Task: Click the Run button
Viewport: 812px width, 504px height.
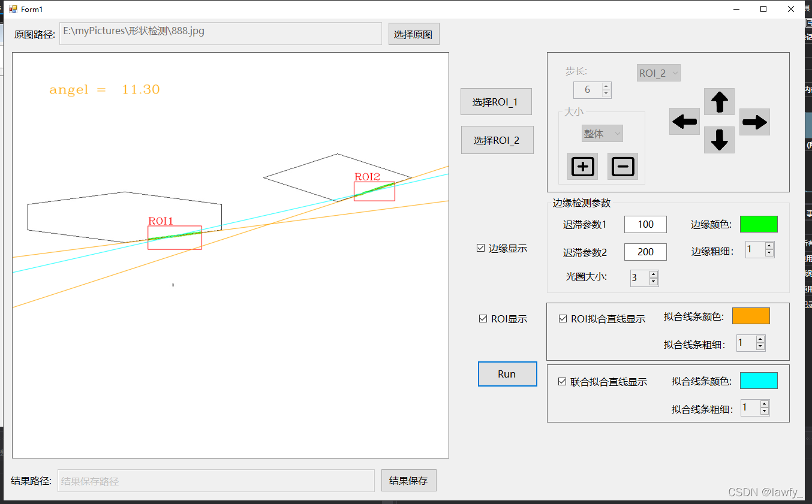Action: pos(507,374)
